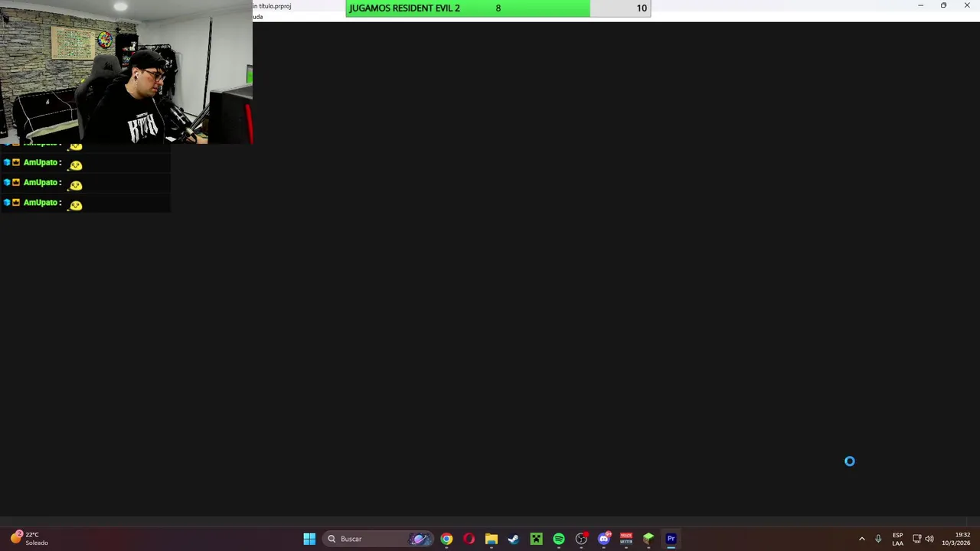Open File Explorer from the taskbar
This screenshot has height=551, width=980.
(x=492, y=539)
